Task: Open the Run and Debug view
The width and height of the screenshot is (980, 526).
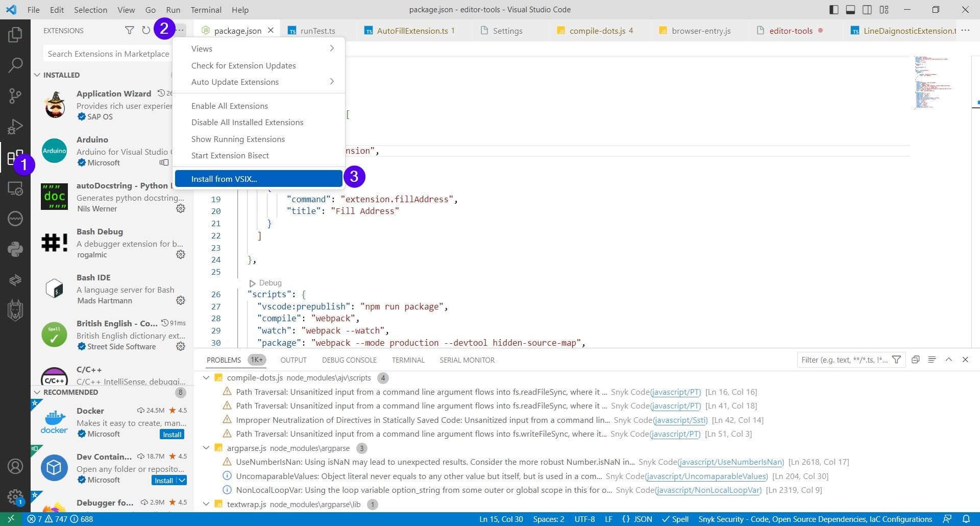Action: 15,126
